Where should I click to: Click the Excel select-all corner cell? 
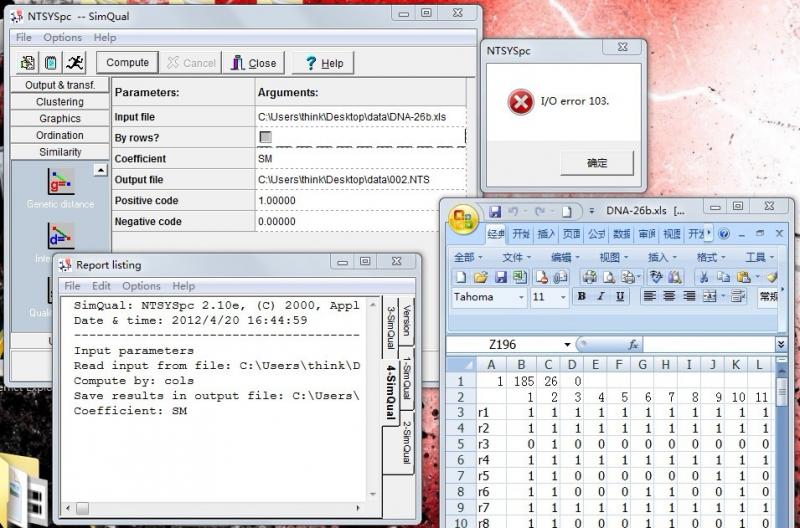462,365
